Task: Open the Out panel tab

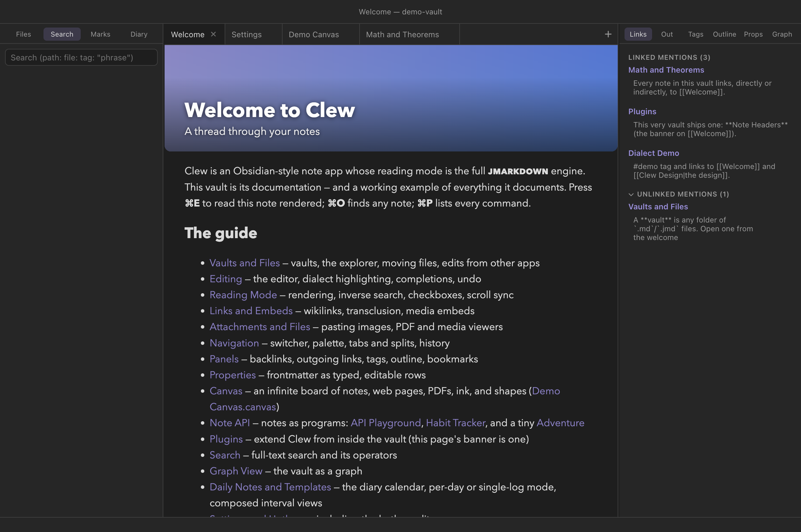Action: [x=667, y=34]
